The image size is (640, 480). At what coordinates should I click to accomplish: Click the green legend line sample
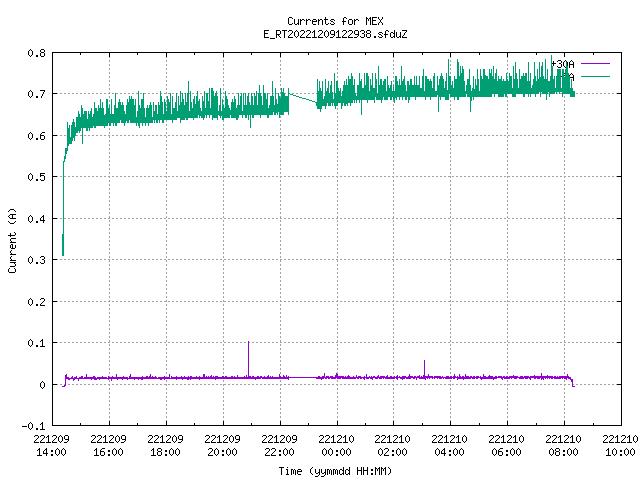595,76
